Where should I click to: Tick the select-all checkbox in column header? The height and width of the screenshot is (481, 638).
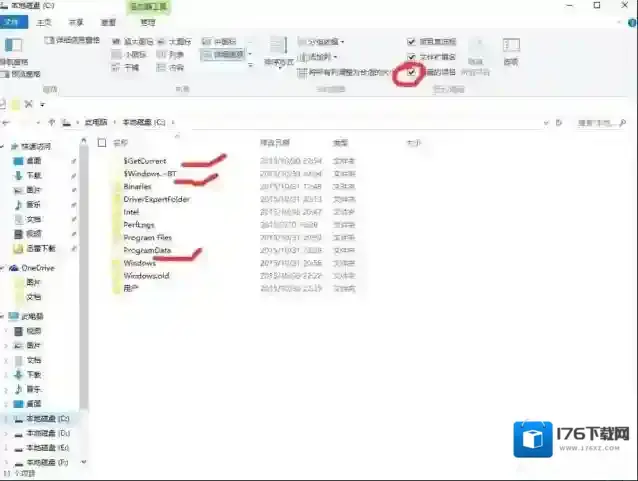click(102, 143)
